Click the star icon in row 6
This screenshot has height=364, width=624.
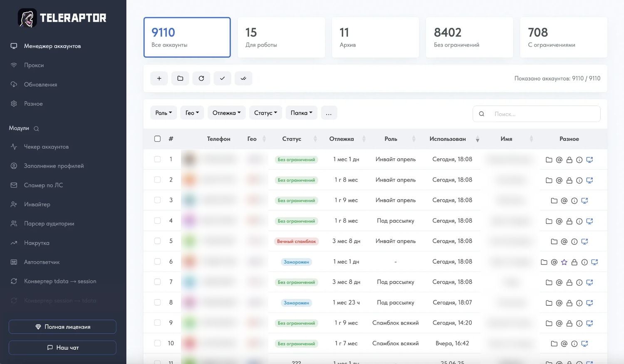tap(564, 262)
